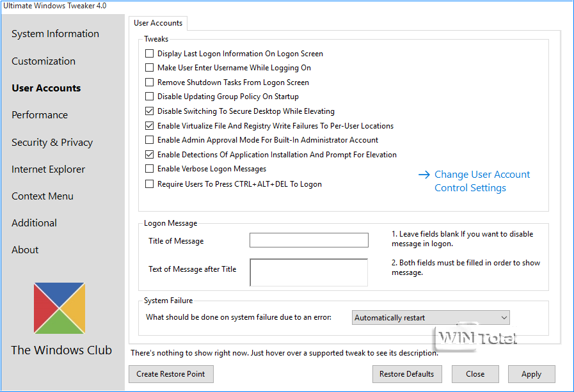The width and height of the screenshot is (574, 392).
Task: Click the Ultimate Windows Tweaker 4.0 title
Action: click(55, 6)
